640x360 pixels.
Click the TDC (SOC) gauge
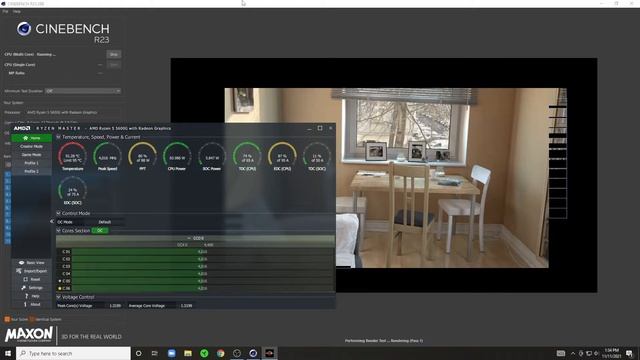tap(317, 157)
